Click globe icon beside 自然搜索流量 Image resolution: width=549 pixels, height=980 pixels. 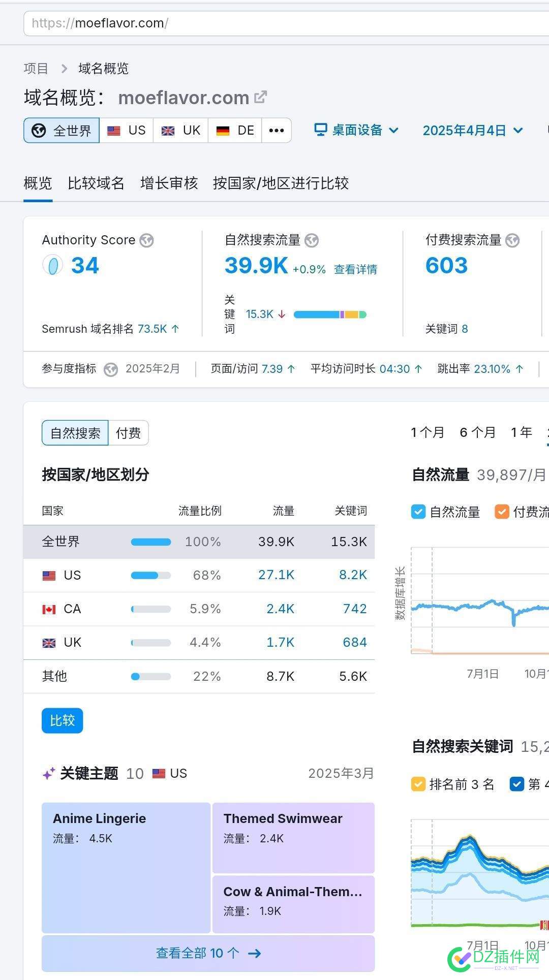(x=312, y=240)
